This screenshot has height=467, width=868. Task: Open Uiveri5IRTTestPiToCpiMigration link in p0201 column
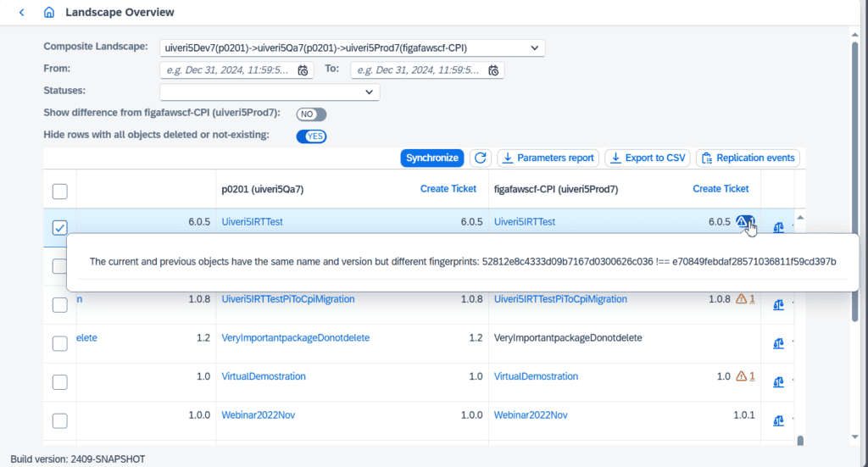tap(288, 299)
